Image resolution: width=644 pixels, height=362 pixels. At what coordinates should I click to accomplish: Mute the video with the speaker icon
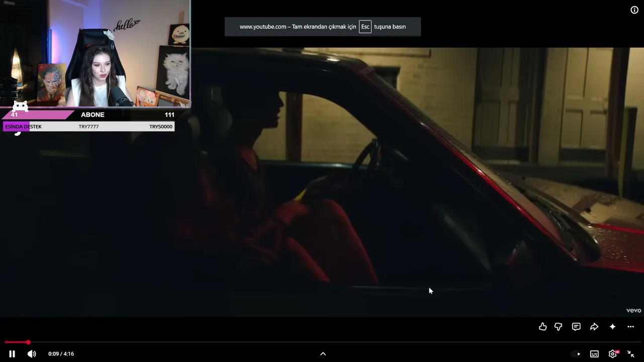point(32,354)
